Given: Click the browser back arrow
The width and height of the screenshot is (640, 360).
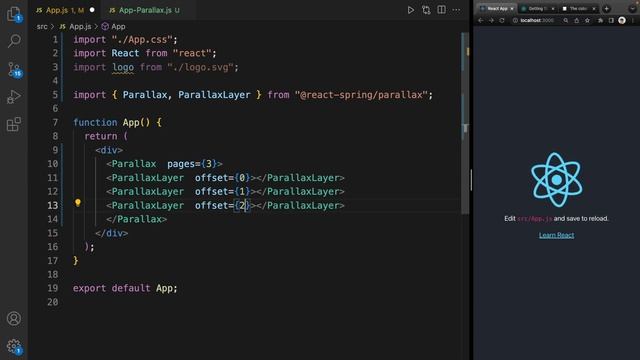Looking at the screenshot, I should [480, 20].
